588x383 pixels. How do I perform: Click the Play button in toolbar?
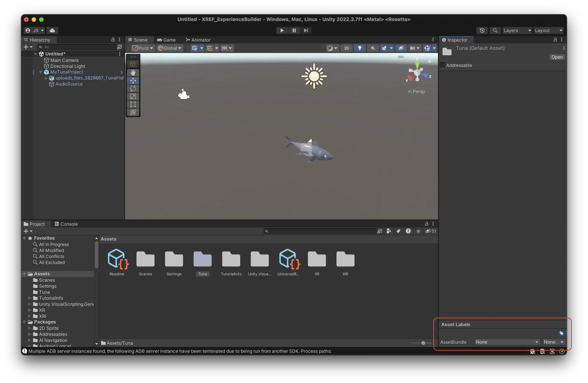tap(282, 30)
